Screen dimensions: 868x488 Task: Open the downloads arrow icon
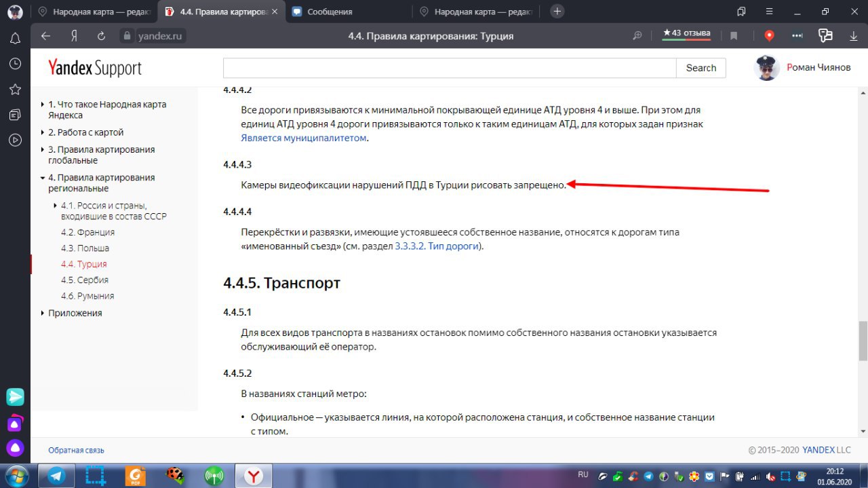[x=853, y=36]
